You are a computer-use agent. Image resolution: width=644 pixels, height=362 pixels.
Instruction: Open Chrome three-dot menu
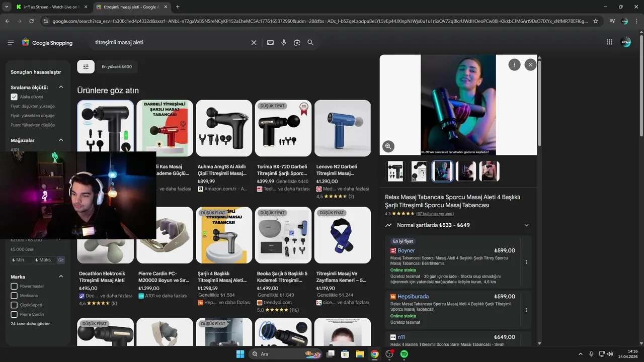[x=636, y=21]
